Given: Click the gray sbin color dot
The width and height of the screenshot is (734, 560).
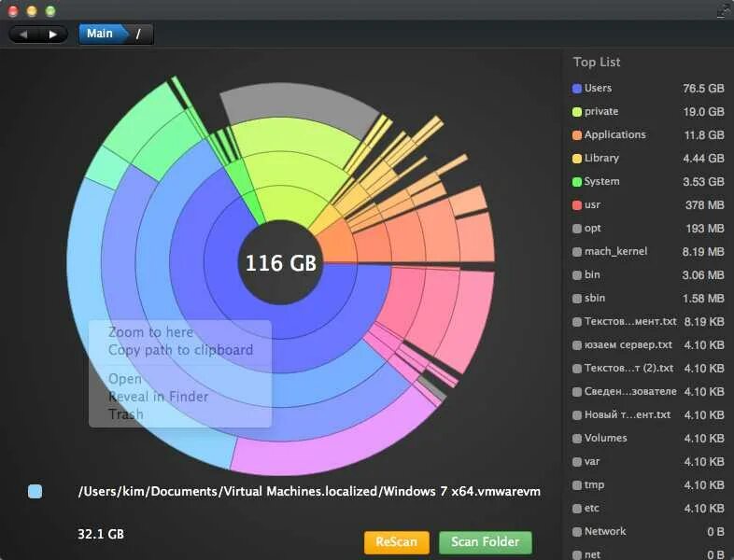Looking at the screenshot, I should click(577, 299).
